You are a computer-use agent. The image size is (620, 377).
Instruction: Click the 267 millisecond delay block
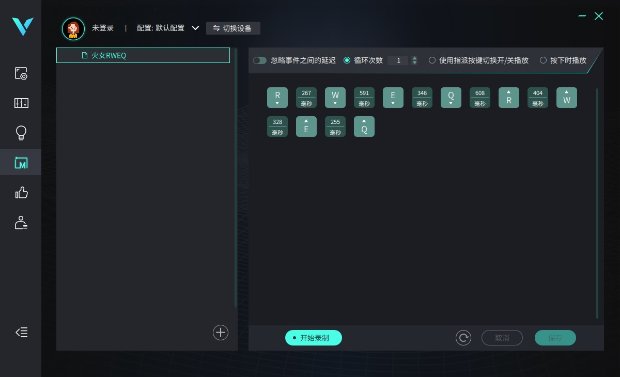pyautogui.click(x=306, y=98)
